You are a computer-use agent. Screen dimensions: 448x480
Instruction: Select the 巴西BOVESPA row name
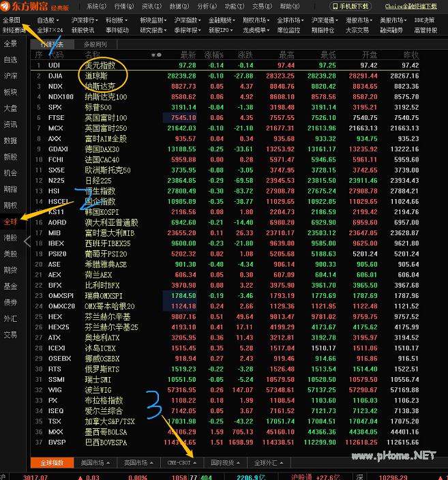pyautogui.click(x=106, y=442)
